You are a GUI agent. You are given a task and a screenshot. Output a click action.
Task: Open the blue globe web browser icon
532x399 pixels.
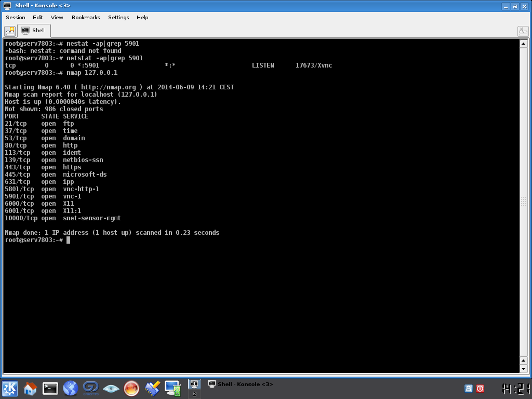(x=70, y=388)
